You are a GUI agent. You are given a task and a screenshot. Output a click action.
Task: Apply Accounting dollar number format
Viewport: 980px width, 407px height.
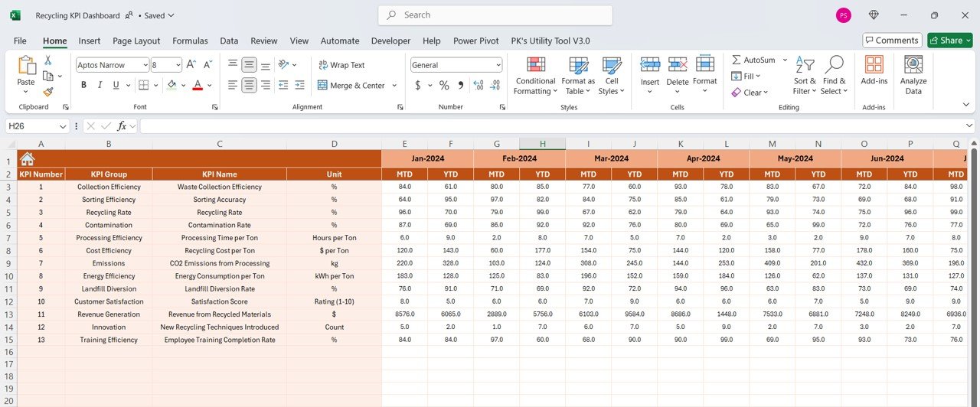(x=418, y=85)
